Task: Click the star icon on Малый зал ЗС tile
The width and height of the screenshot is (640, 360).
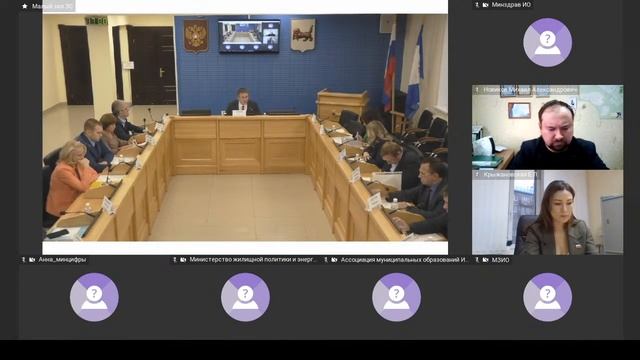Action: pyautogui.click(x=25, y=6)
